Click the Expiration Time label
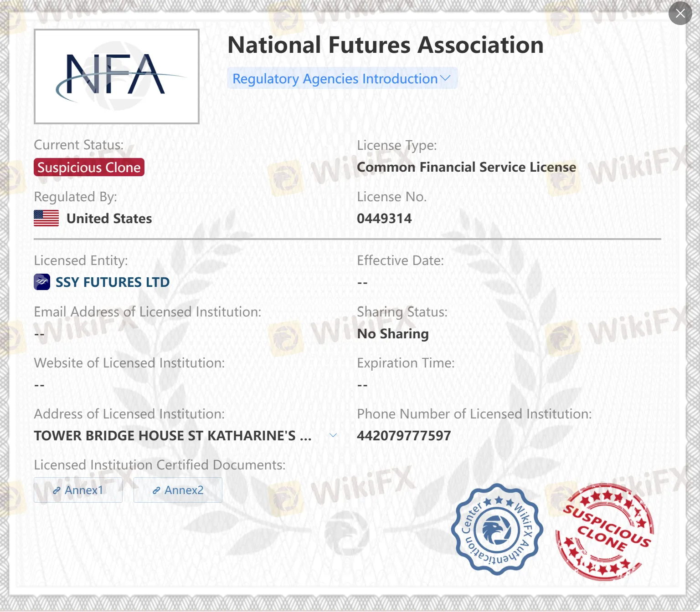 point(406,363)
